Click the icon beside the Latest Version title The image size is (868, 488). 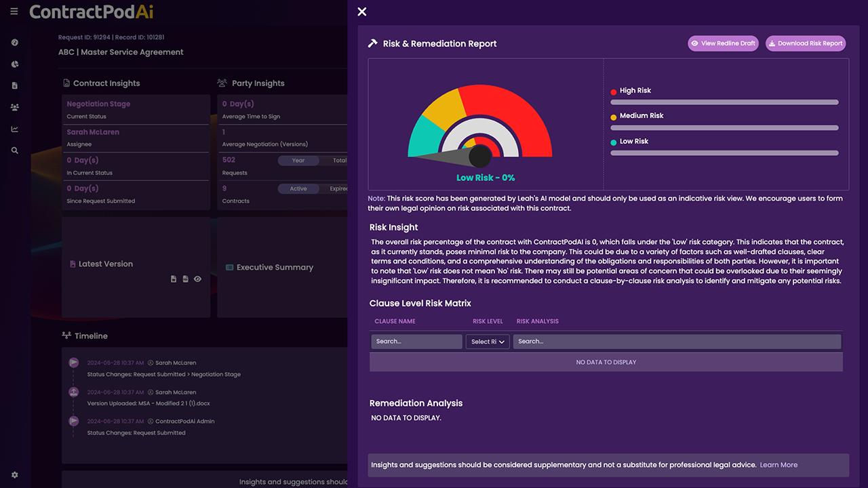pos(73,264)
